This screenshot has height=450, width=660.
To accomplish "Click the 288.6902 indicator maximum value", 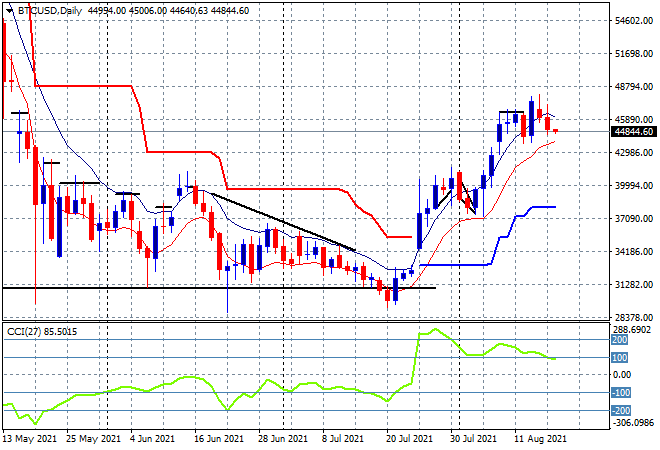I will point(633,330).
